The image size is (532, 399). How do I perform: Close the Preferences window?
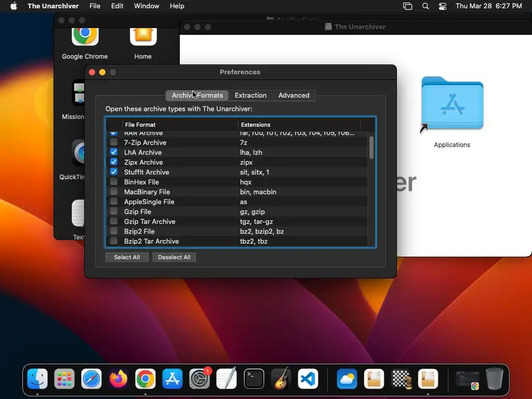pos(92,72)
